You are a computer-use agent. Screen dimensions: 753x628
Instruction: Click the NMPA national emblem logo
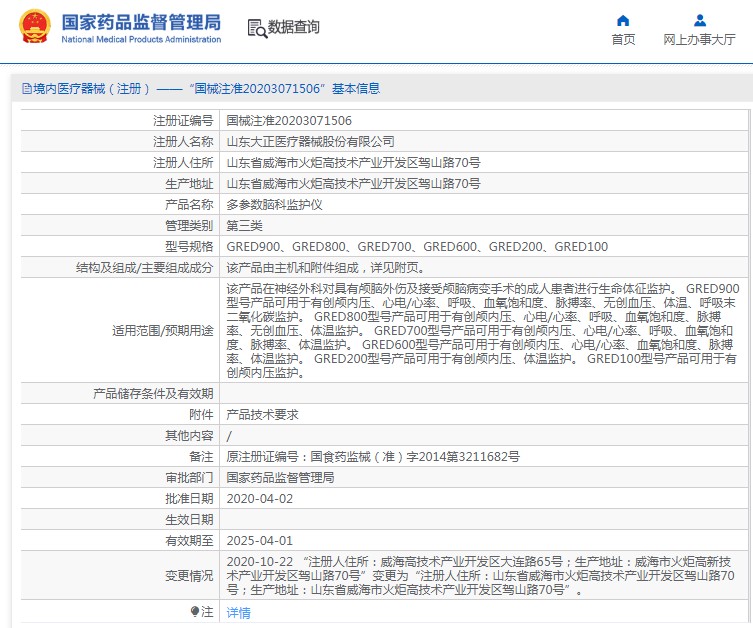35,26
